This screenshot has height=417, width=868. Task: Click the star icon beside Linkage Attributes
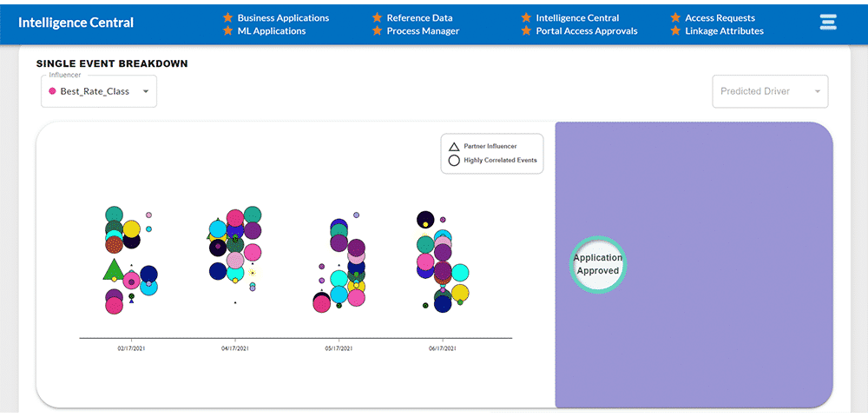point(675,31)
